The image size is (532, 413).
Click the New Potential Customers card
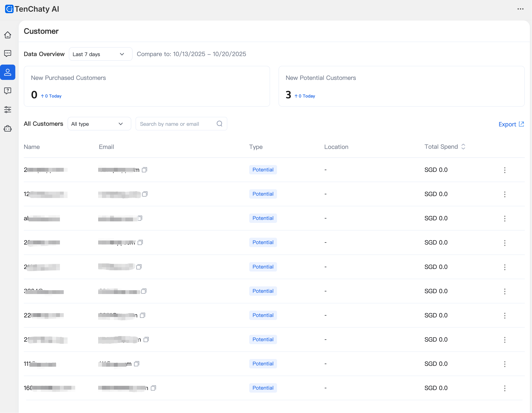(401, 86)
